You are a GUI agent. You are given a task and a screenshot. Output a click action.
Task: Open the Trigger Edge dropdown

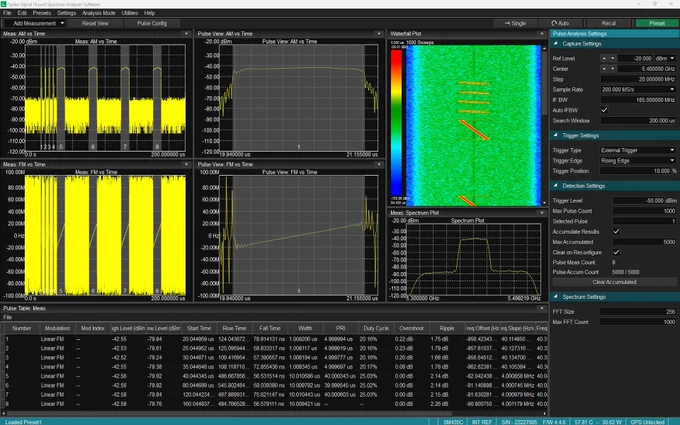tap(638, 160)
